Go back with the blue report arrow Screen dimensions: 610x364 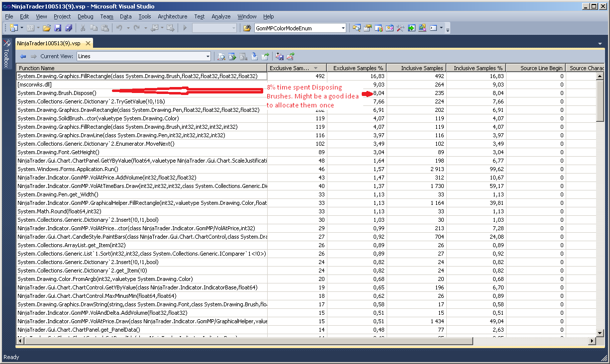click(x=23, y=56)
